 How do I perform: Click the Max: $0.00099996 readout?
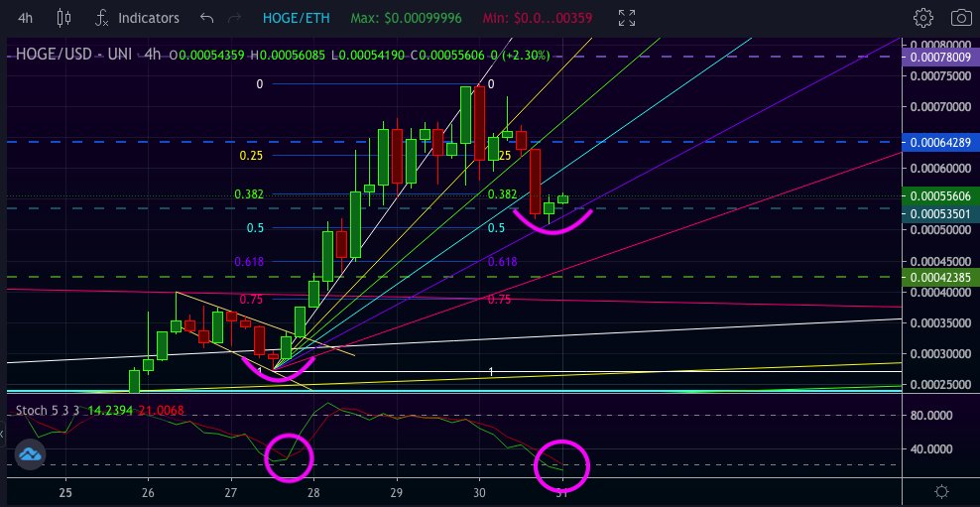(x=406, y=18)
